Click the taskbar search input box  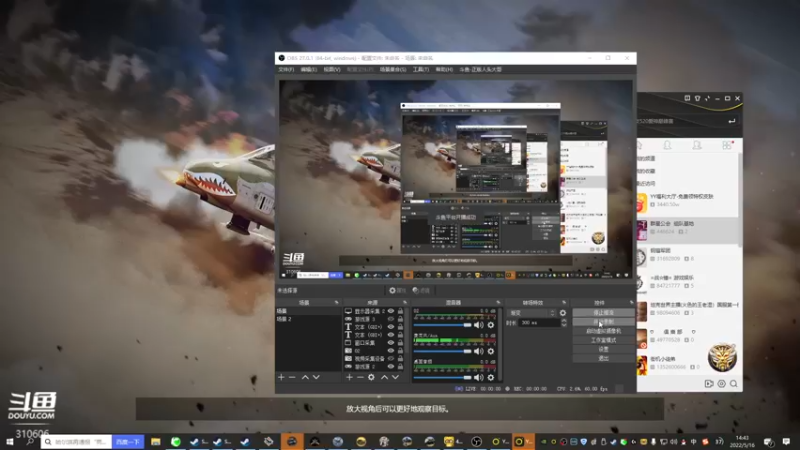77,442
